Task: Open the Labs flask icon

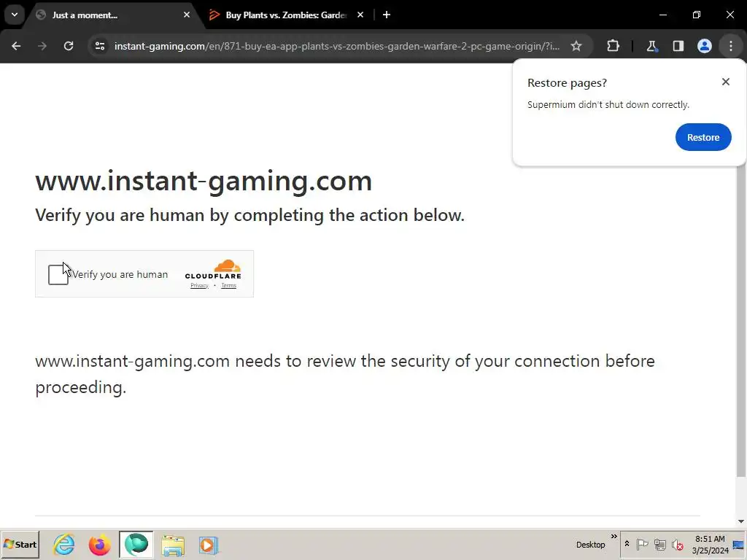Action: pyautogui.click(x=651, y=46)
